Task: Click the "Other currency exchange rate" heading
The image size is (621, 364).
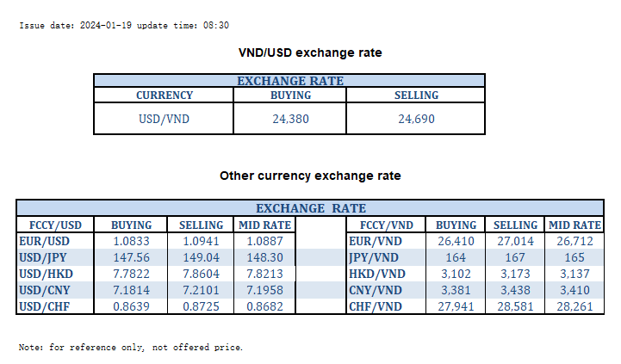Action: coord(310,176)
